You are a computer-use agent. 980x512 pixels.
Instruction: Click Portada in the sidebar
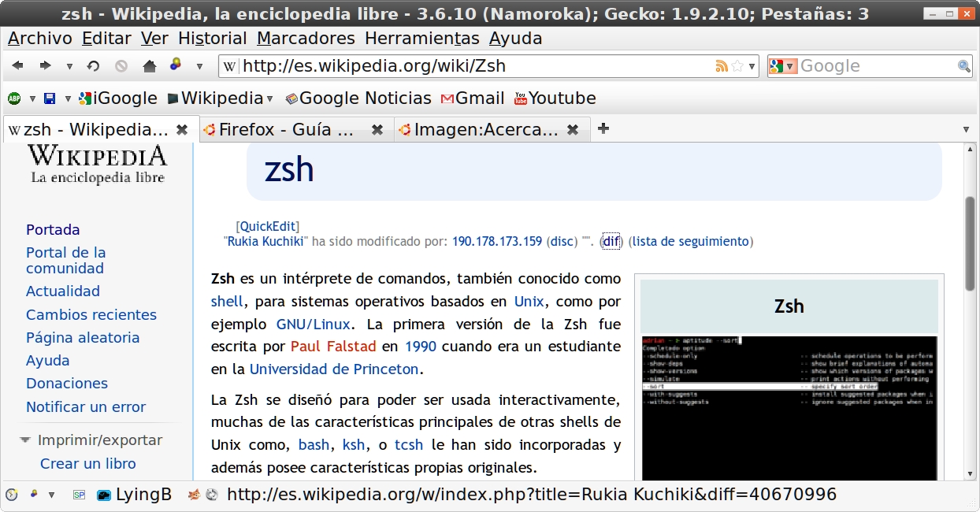(x=53, y=230)
